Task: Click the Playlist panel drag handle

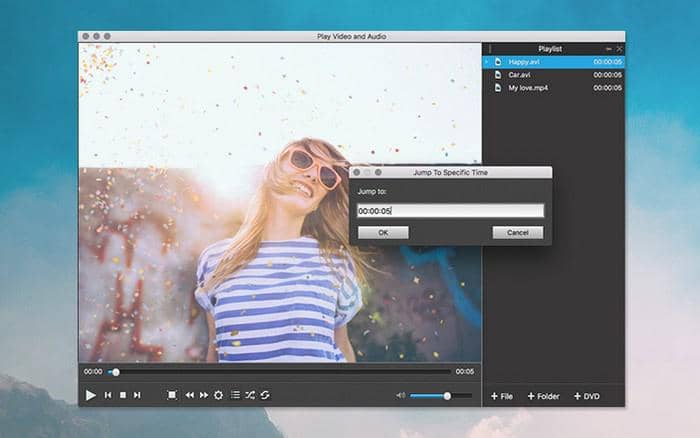Action: pyautogui.click(x=490, y=49)
